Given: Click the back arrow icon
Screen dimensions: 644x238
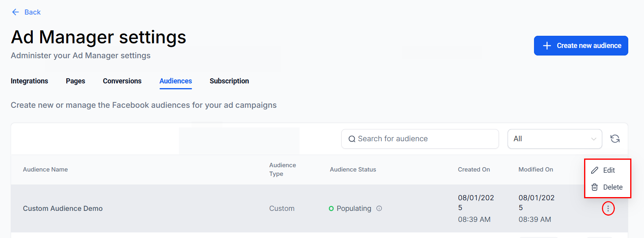Looking at the screenshot, I should point(15,12).
